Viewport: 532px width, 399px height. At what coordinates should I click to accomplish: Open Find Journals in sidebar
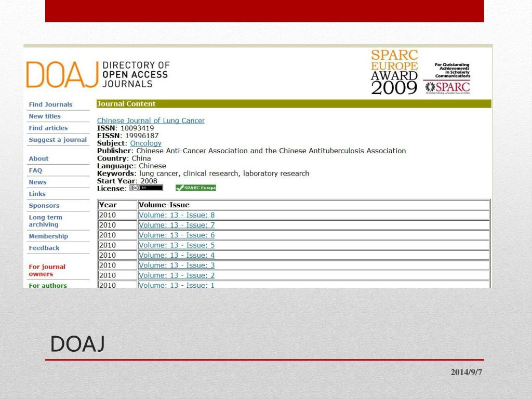click(x=50, y=104)
